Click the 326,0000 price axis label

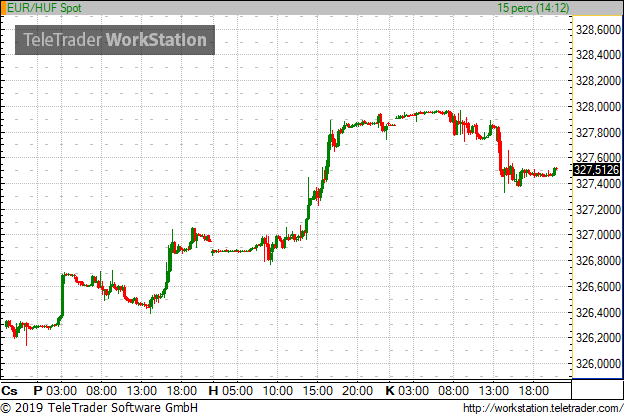[x=598, y=363]
